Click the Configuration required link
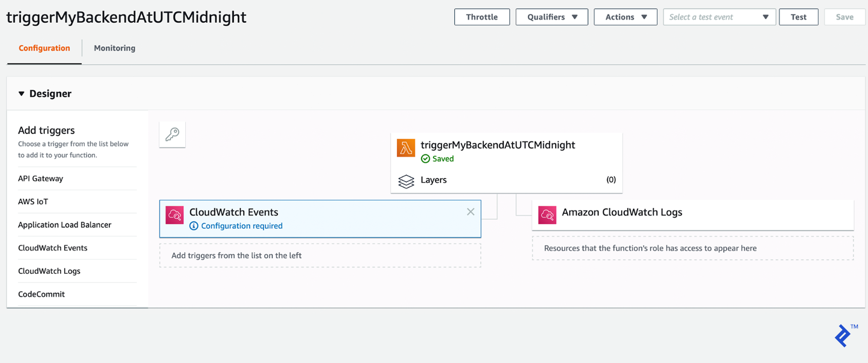868x363 pixels. tap(242, 226)
